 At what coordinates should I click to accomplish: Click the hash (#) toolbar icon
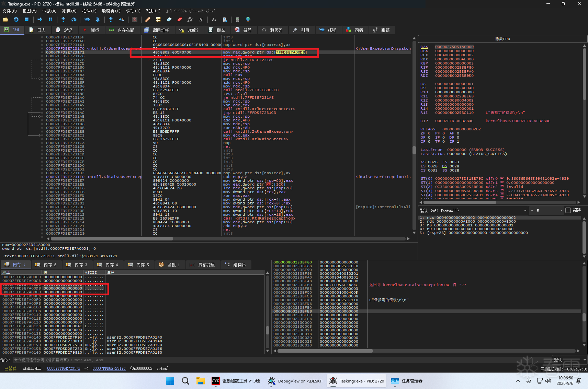click(x=201, y=20)
